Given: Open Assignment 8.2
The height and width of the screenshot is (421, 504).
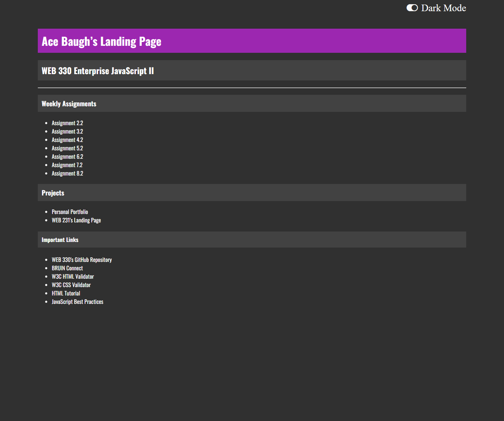Looking at the screenshot, I should coord(67,173).
